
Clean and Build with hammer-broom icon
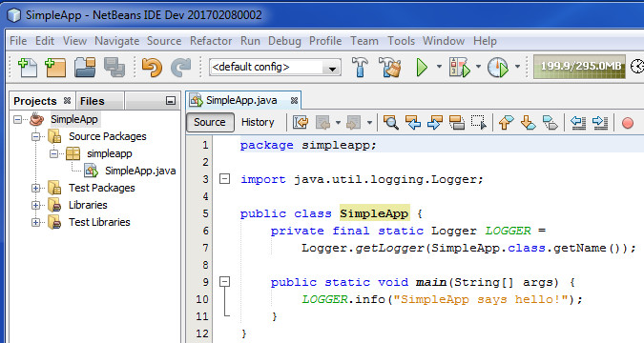pos(390,67)
